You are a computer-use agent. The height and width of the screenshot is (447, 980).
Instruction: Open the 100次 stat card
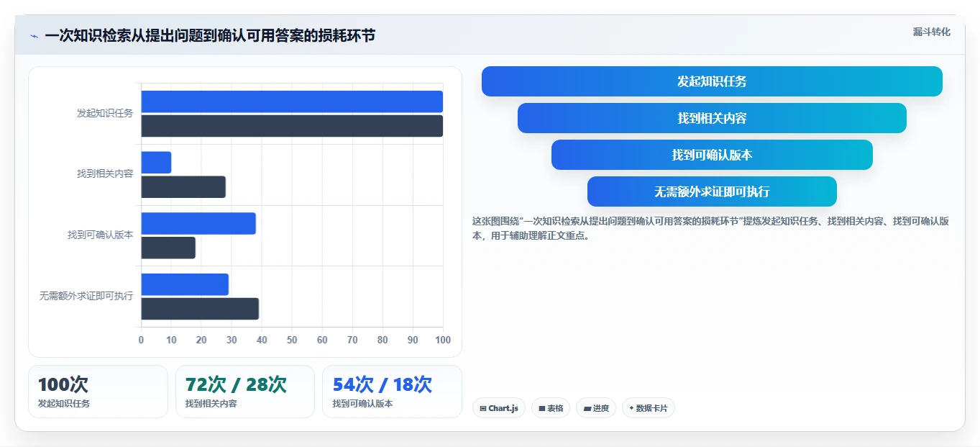click(98, 392)
